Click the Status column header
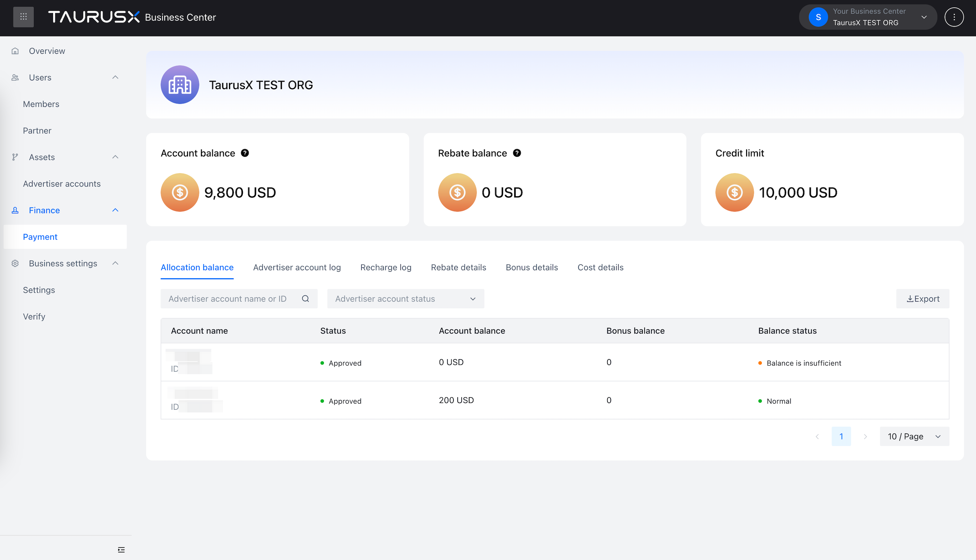Image resolution: width=976 pixels, height=560 pixels. [333, 331]
